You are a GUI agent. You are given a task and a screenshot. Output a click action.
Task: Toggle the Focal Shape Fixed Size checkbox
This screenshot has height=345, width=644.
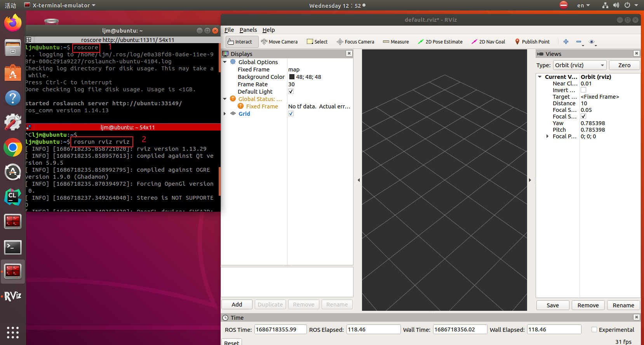(583, 117)
